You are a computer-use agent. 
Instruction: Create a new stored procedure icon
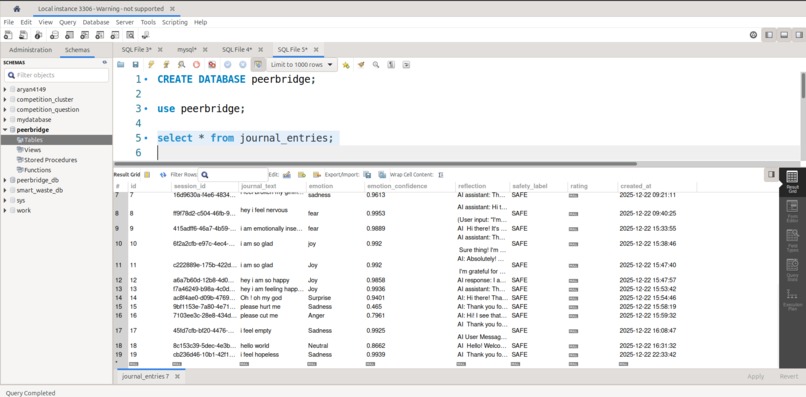[x=100, y=35]
